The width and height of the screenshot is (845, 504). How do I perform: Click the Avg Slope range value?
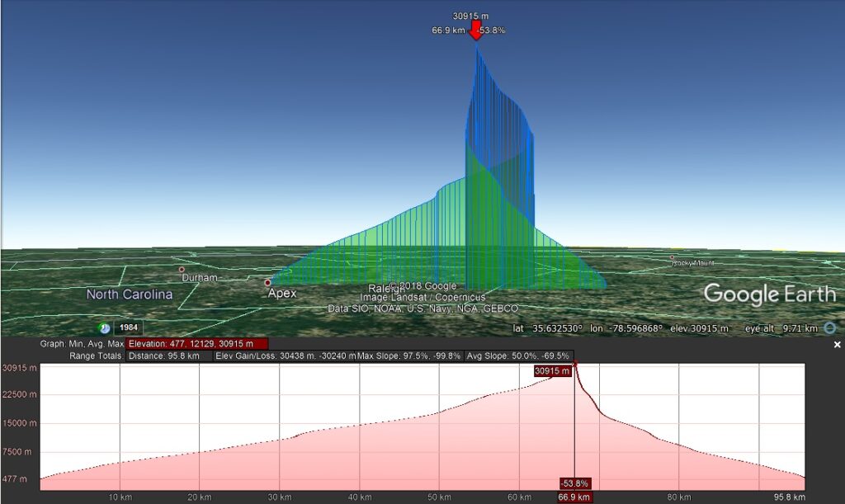[x=517, y=356]
